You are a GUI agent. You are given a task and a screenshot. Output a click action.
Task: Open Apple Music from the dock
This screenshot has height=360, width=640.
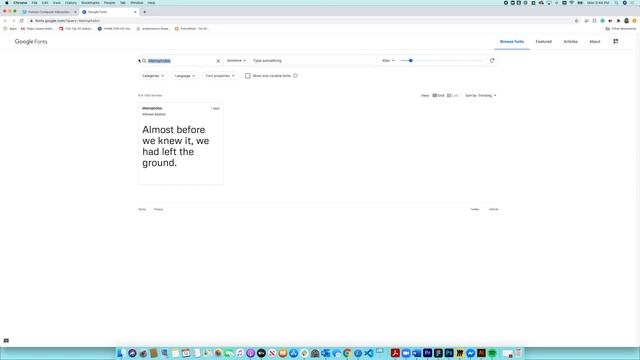tap(240, 353)
